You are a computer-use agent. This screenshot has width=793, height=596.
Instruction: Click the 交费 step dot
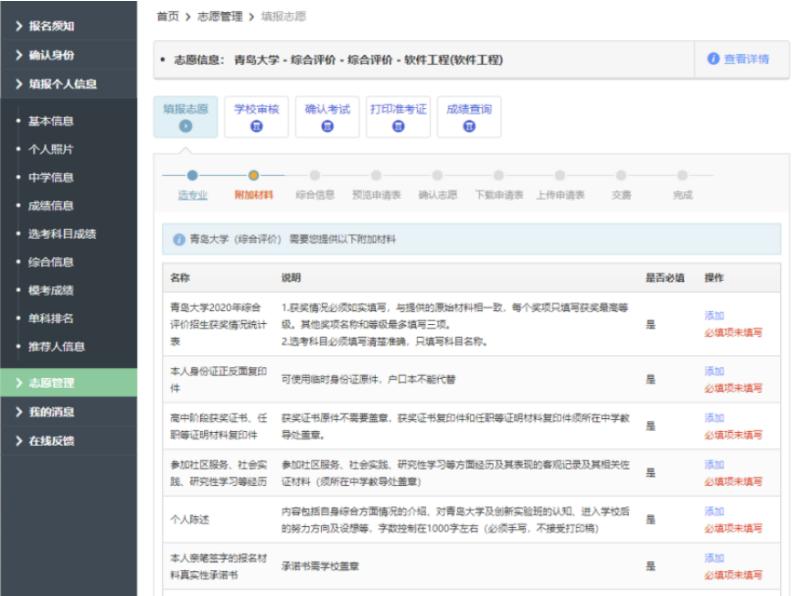(x=621, y=176)
